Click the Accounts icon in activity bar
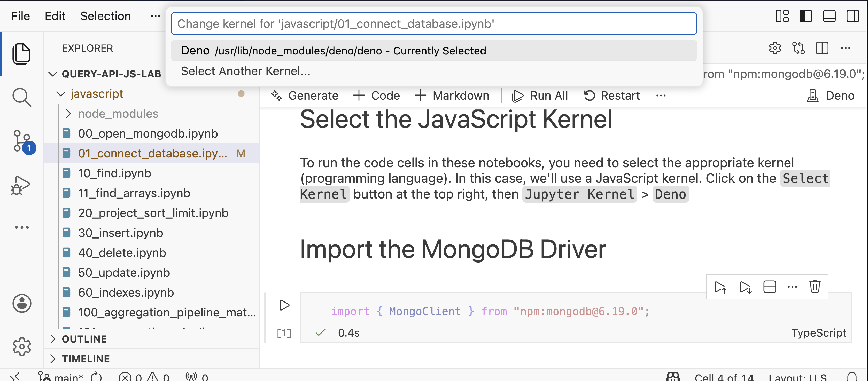This screenshot has width=868, height=381. click(x=21, y=303)
